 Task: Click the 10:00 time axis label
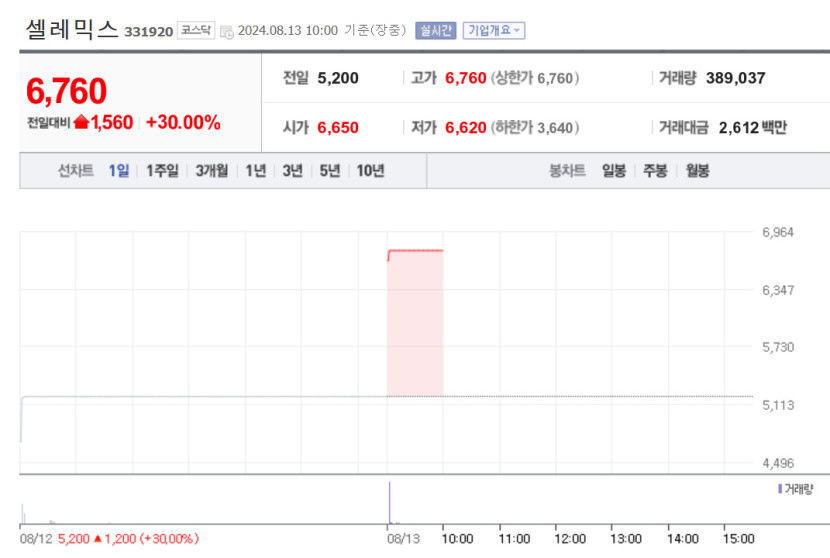457,539
